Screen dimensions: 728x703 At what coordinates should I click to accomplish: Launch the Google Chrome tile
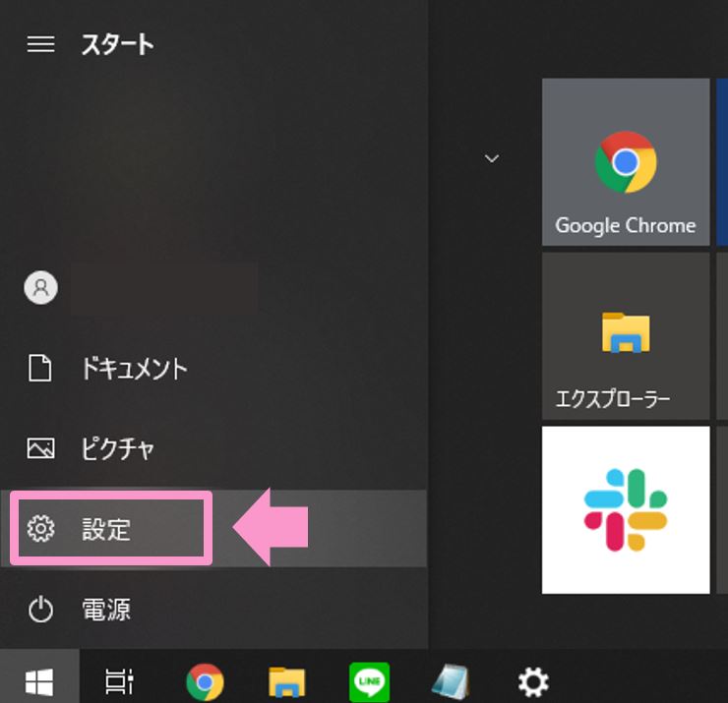point(626,162)
